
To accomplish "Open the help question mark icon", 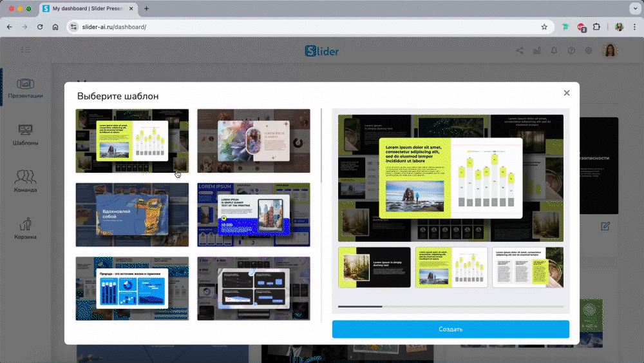I will click(571, 50).
